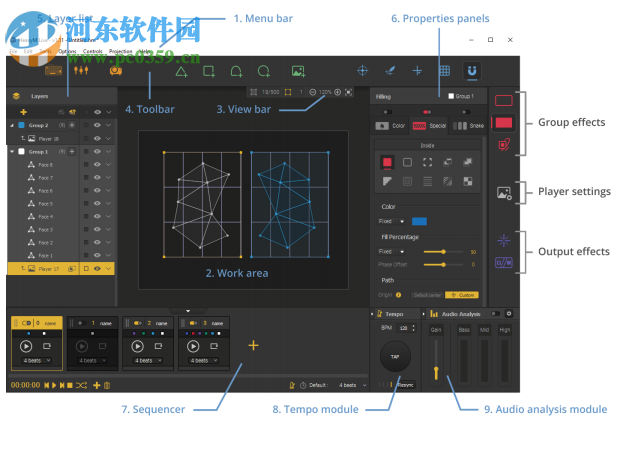Click the blue fill color swatch
The image size is (637, 450).
coord(419,221)
